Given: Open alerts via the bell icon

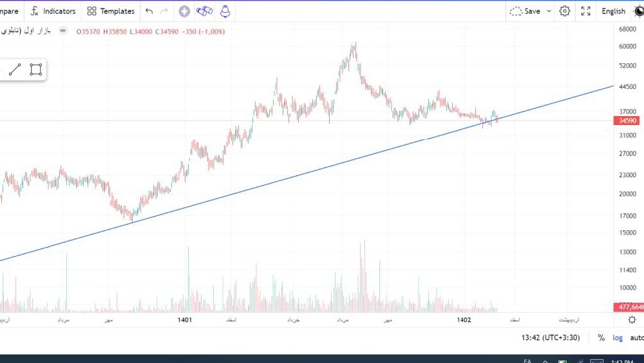Looking at the screenshot, I should (x=225, y=11).
